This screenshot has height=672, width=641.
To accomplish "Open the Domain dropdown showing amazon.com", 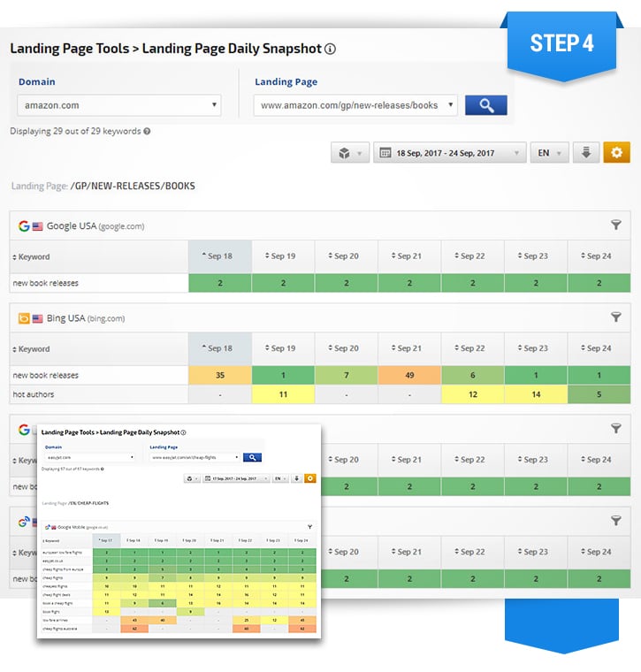I will coord(118,105).
